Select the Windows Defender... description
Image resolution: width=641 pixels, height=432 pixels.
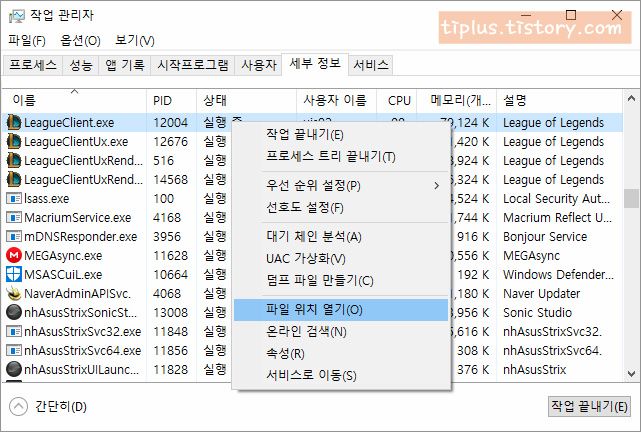pos(558,274)
